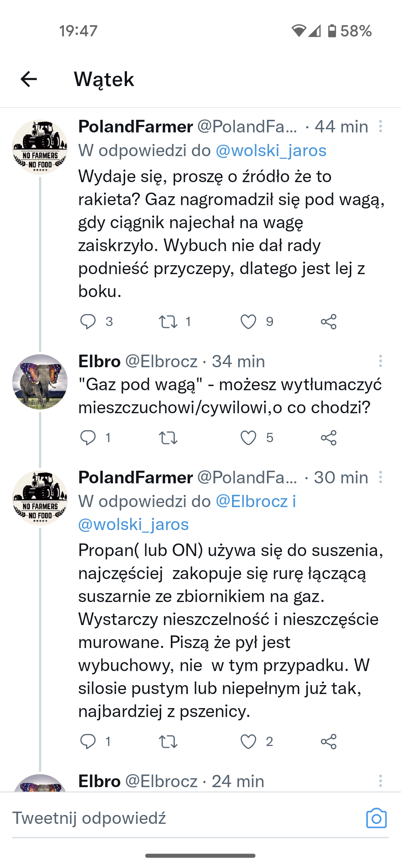Open @wolski_jaros mention in first tweet
Viewport: 401px width, 868px height.
271,151
